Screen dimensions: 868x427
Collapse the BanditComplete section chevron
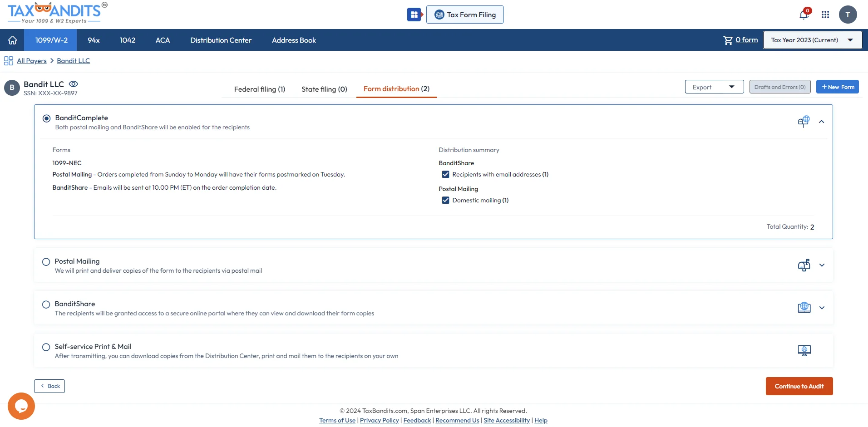[821, 122]
